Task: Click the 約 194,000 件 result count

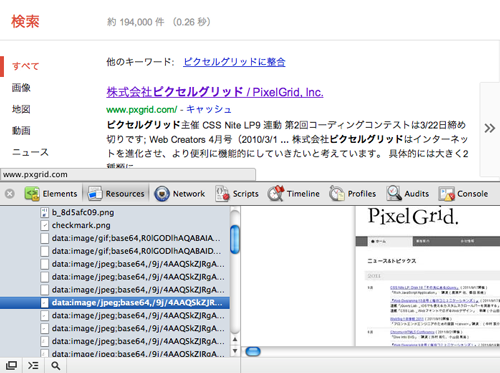Action: pyautogui.click(x=136, y=22)
